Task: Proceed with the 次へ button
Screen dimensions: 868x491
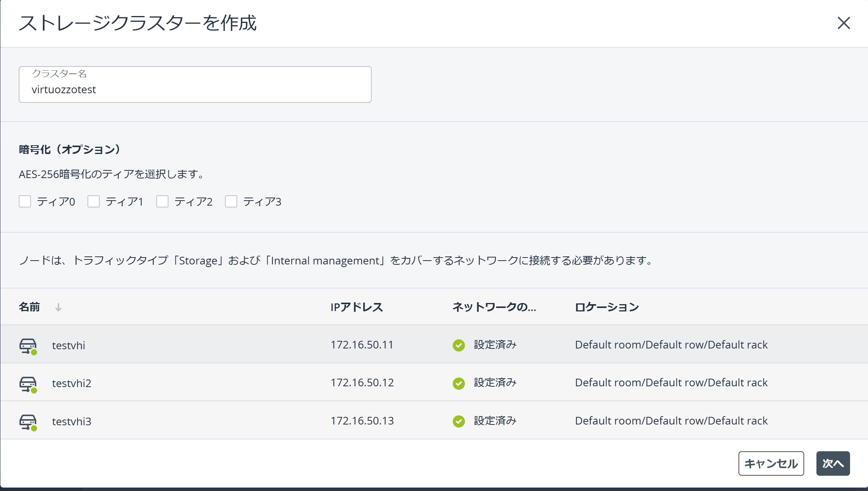Action: coord(833,463)
